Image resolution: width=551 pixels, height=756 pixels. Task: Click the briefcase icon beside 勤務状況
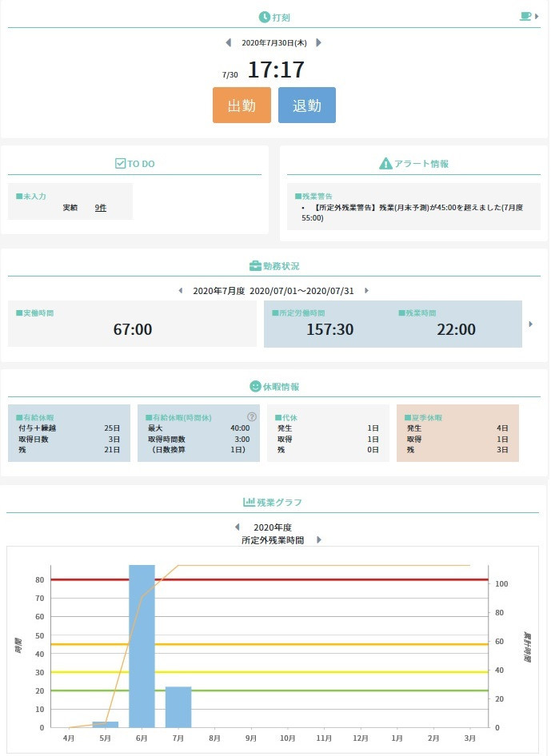pyautogui.click(x=255, y=265)
